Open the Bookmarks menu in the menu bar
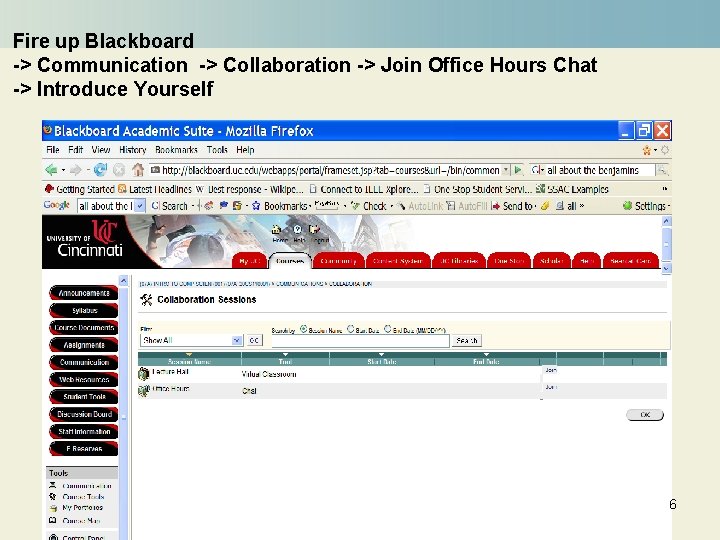 [x=176, y=150]
